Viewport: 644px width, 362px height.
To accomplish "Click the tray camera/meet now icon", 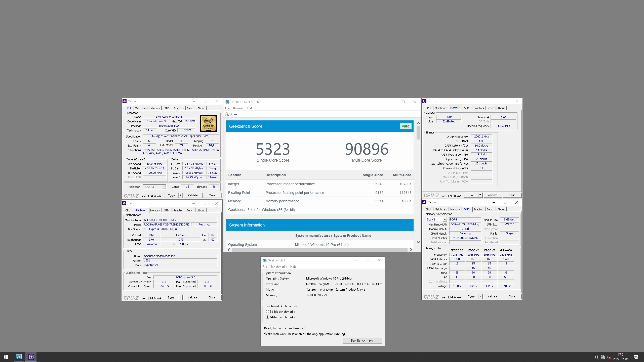I will (x=596, y=357).
